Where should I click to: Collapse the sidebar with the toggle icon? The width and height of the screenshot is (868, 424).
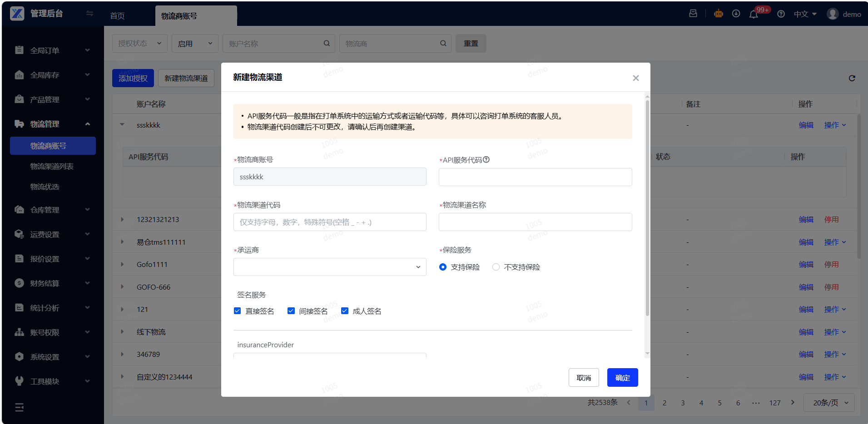point(90,14)
